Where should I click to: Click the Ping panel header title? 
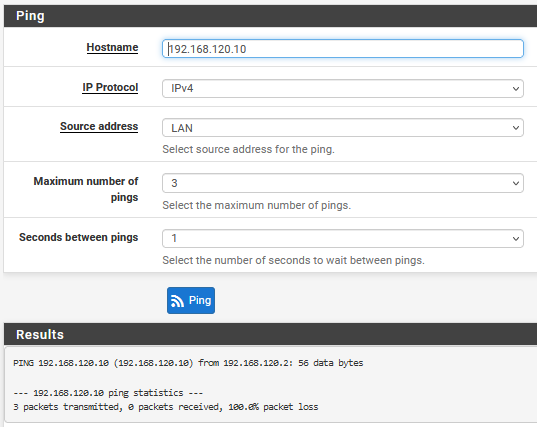[x=30, y=16]
